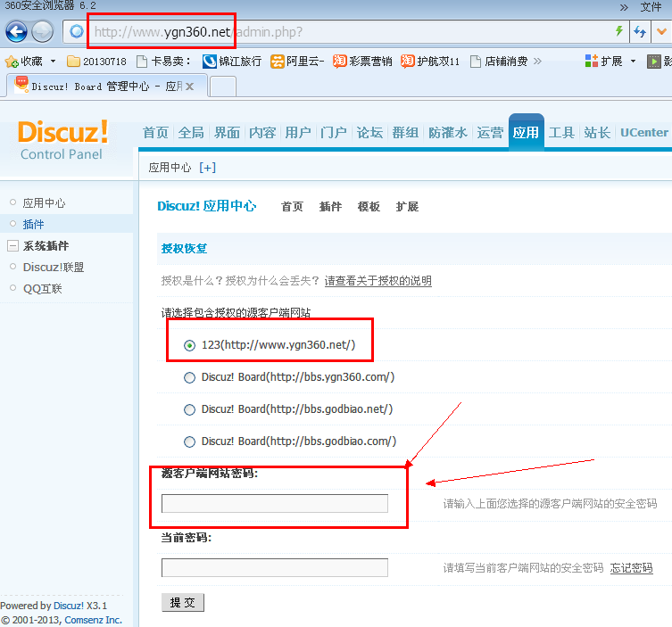672x627 pixels.
Task: Click the 提交 submit button
Action: (x=183, y=603)
